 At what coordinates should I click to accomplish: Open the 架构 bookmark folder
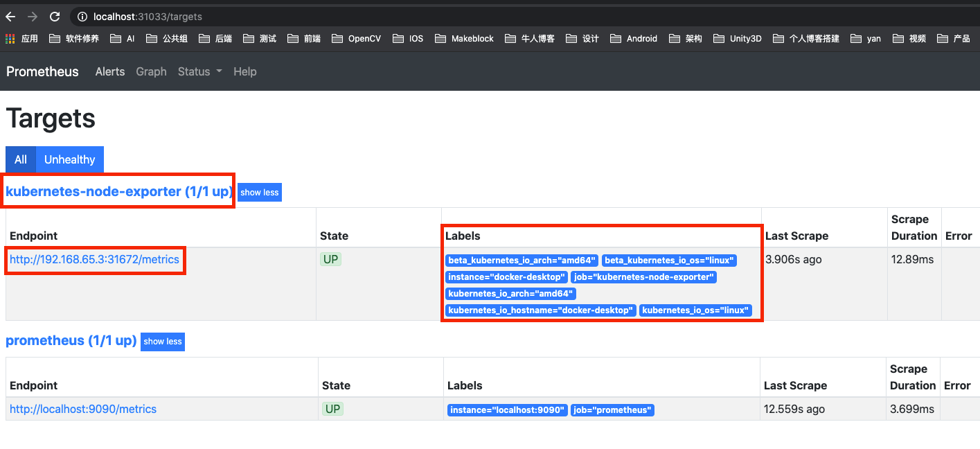[x=686, y=39]
